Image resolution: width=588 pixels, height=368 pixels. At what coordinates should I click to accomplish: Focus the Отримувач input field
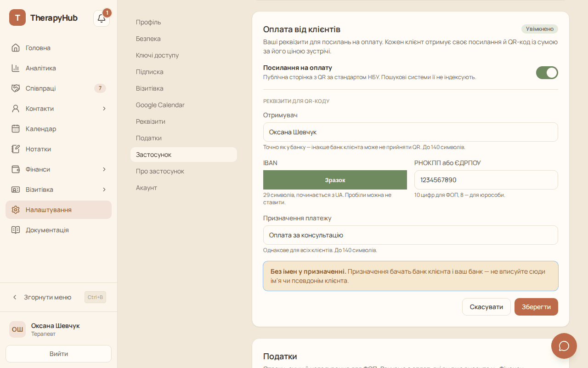[x=411, y=132]
